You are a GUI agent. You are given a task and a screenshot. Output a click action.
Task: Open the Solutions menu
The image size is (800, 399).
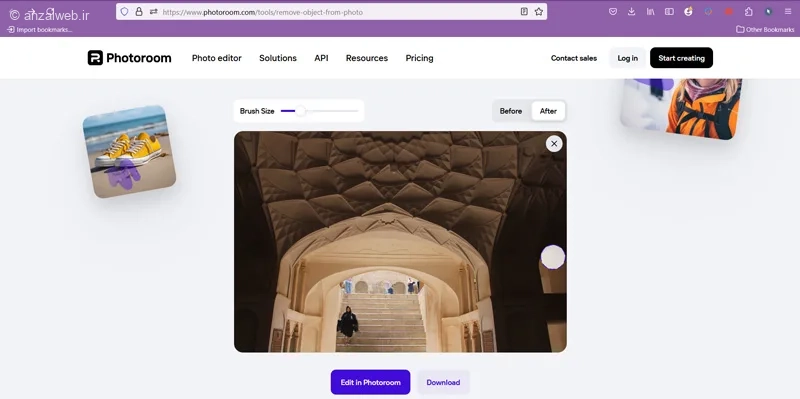278,58
